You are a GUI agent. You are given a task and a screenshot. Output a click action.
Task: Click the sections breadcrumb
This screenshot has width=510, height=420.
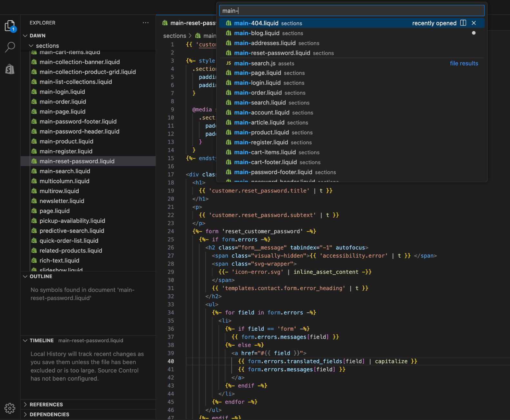pyautogui.click(x=175, y=36)
